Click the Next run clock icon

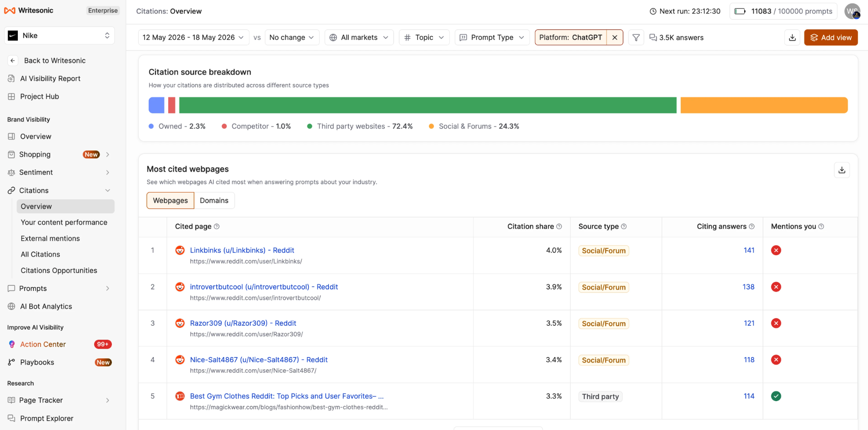(653, 11)
